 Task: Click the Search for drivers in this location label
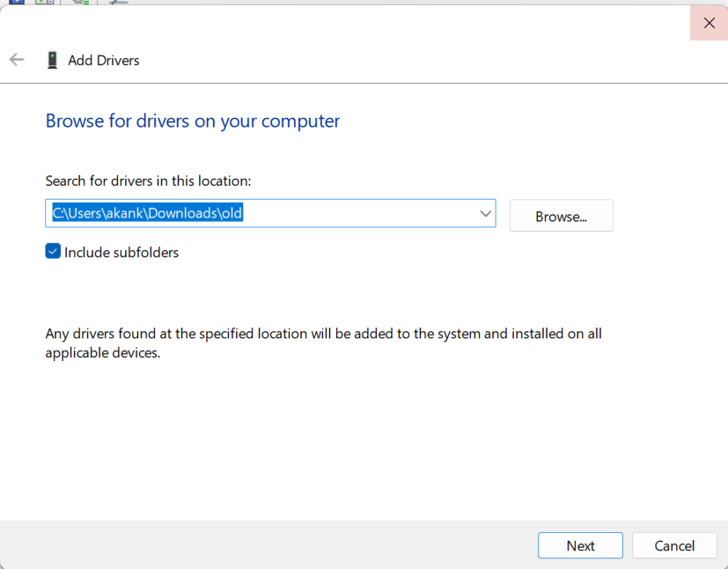148,181
